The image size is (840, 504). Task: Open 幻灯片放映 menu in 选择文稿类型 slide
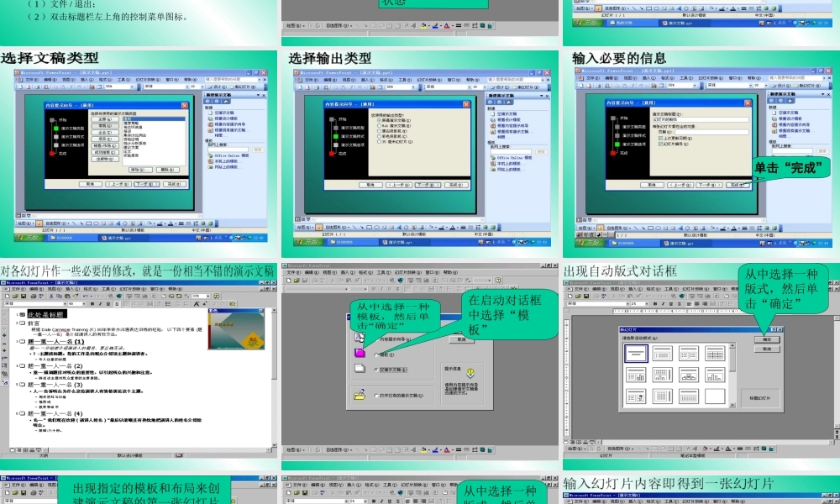click(x=149, y=79)
